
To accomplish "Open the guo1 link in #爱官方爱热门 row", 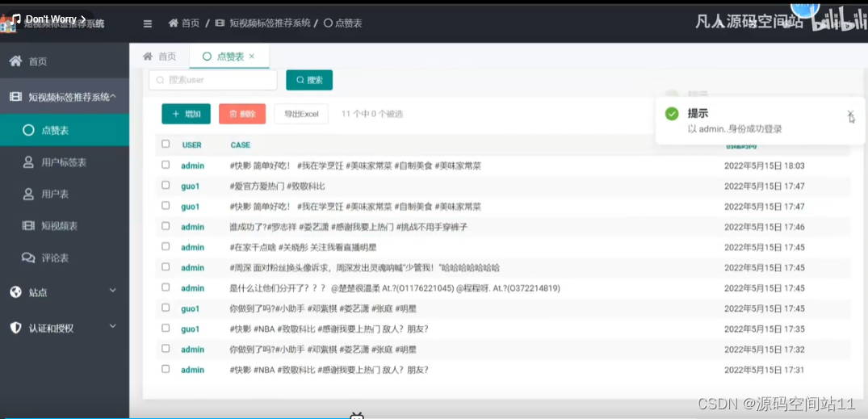I will click(x=190, y=186).
